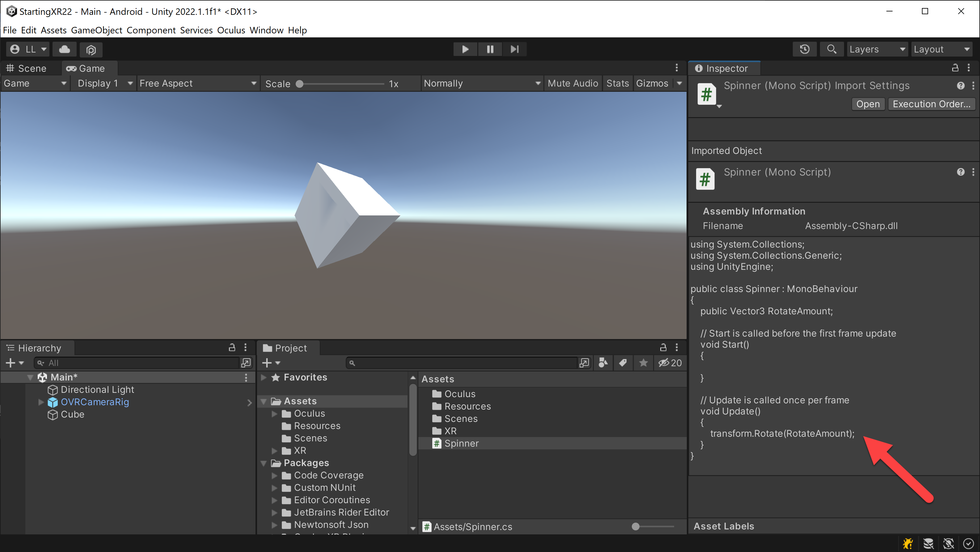This screenshot has height=552, width=980.
Task: Click the Open script button
Action: (868, 104)
